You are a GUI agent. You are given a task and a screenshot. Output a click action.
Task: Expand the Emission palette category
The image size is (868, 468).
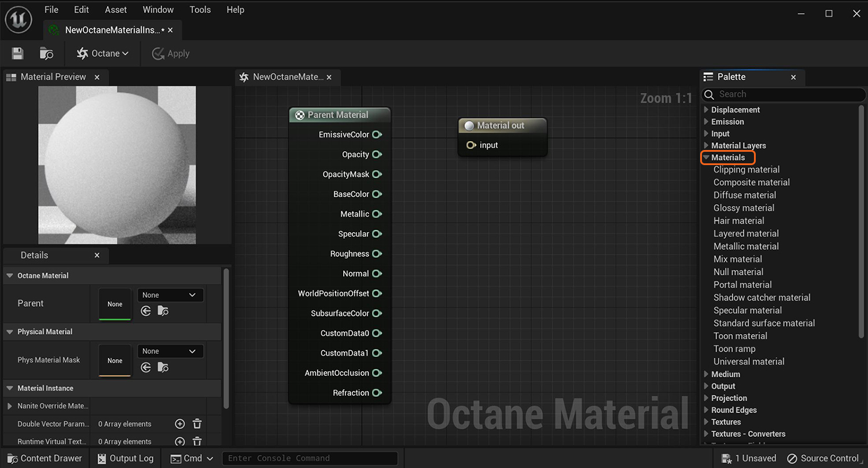point(706,122)
